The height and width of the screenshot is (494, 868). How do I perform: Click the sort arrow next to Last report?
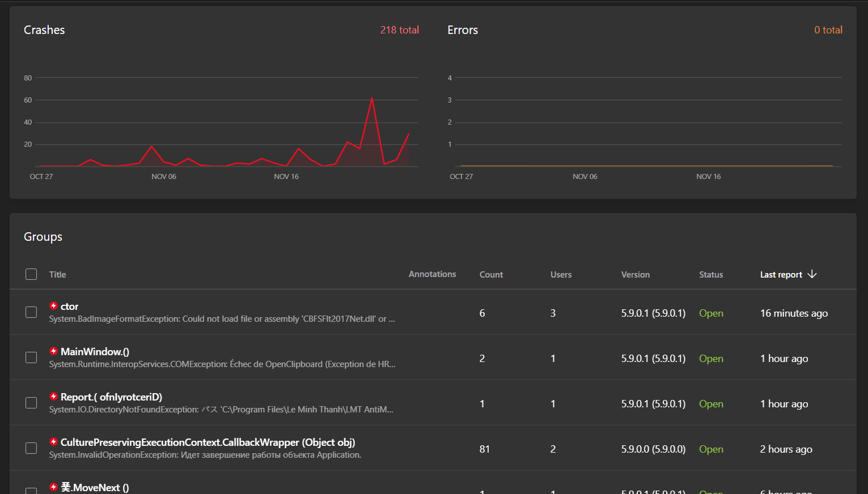(812, 274)
